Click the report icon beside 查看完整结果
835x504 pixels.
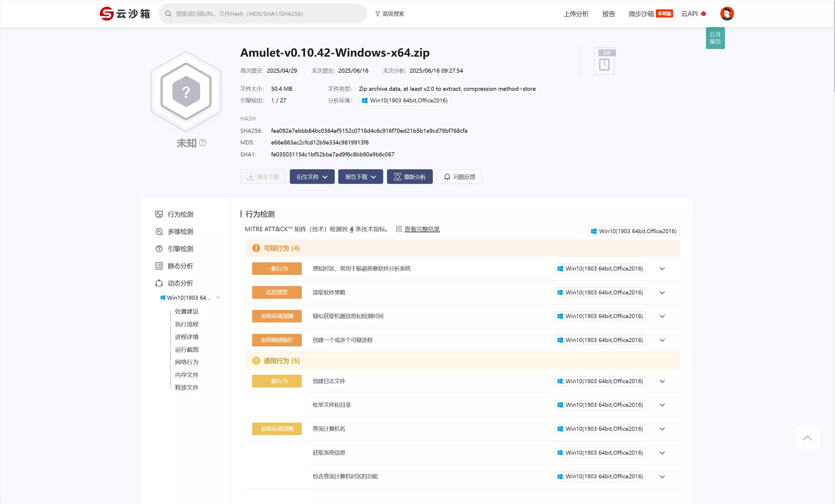click(399, 229)
